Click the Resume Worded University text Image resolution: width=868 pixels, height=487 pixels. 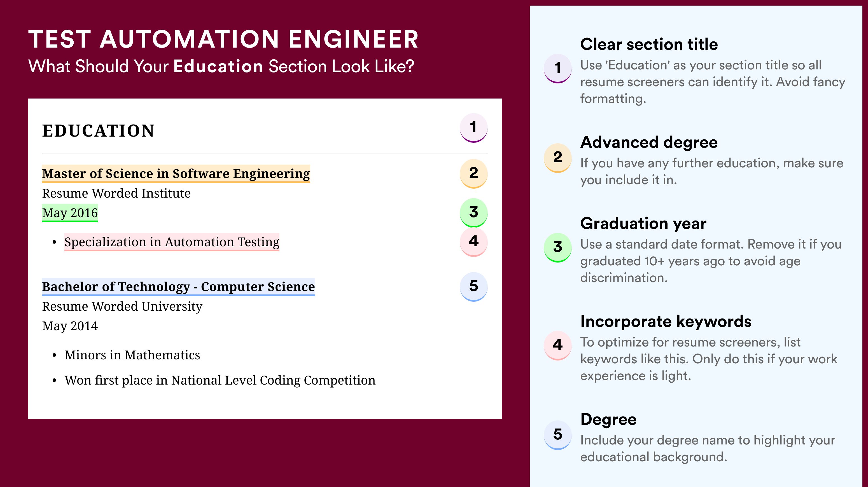pos(122,306)
